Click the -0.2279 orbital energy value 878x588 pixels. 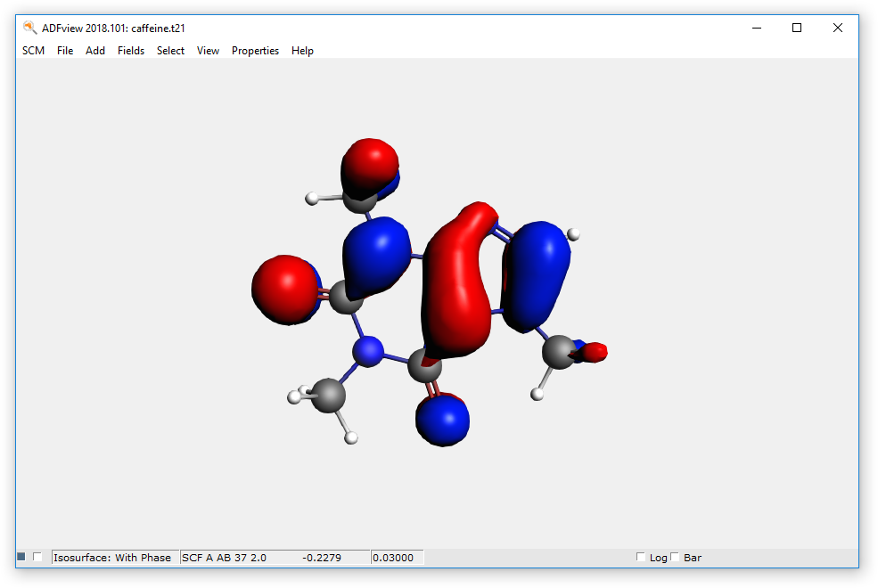(x=322, y=557)
